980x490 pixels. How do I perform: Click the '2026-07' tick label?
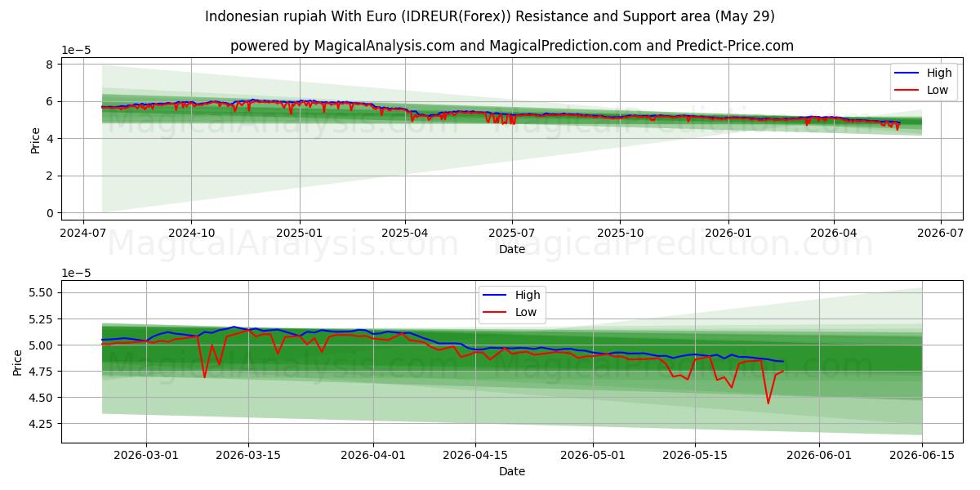click(x=940, y=233)
